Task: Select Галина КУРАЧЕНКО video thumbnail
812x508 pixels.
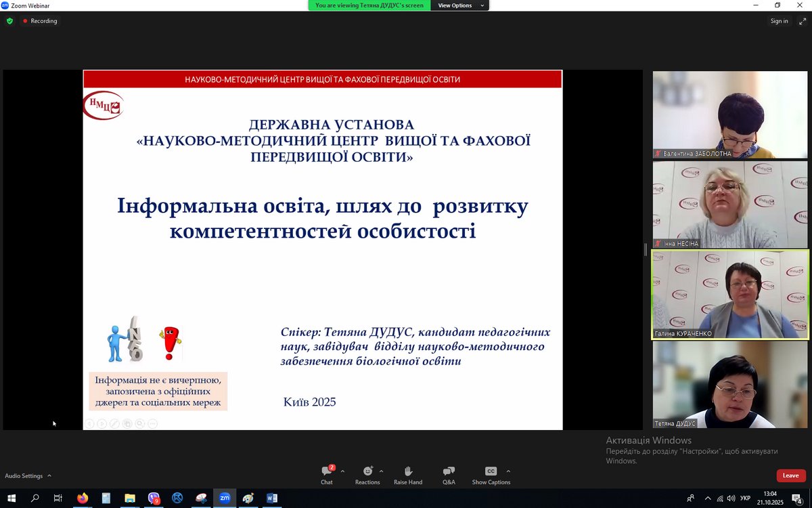Action: click(x=730, y=294)
